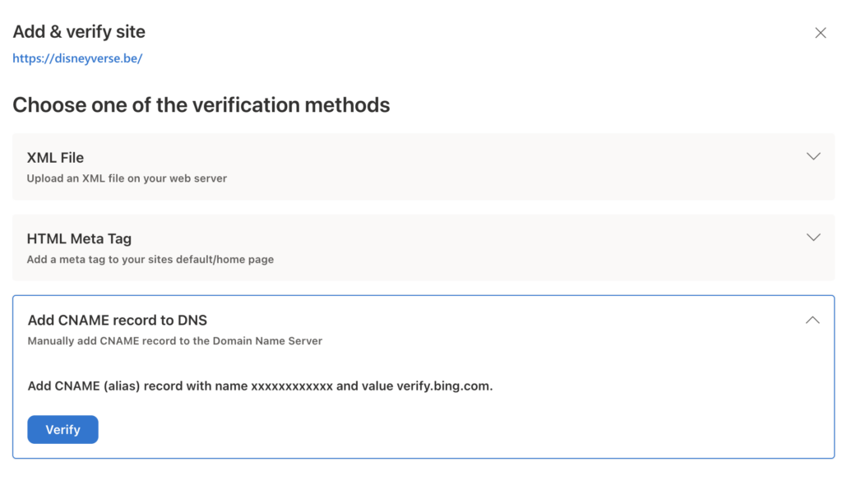Collapse the Add CNAME record chevron
842x504 pixels.
click(812, 320)
